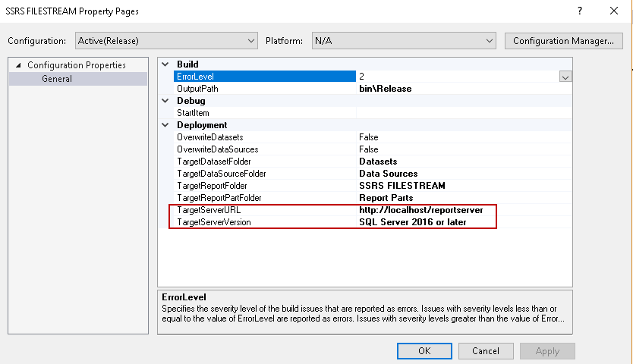This screenshot has width=633, height=364.
Task: Select the TargetServerURL property value
Action: coord(431,210)
